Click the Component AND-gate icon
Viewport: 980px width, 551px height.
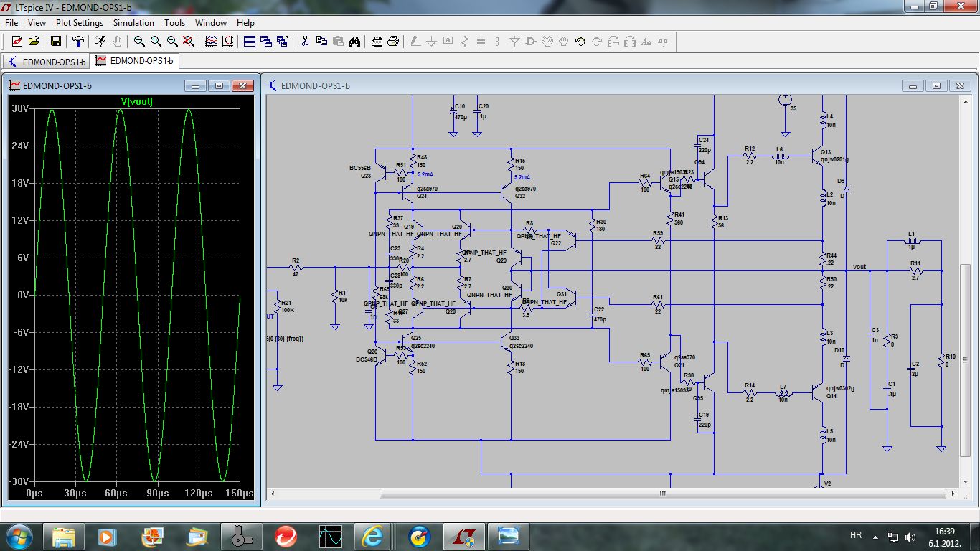530,42
